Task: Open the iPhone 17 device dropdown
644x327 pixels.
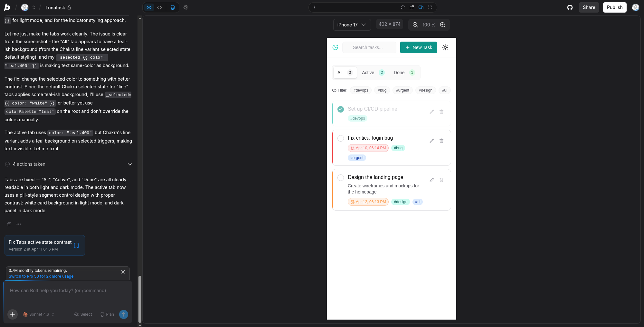Action: coord(352,25)
